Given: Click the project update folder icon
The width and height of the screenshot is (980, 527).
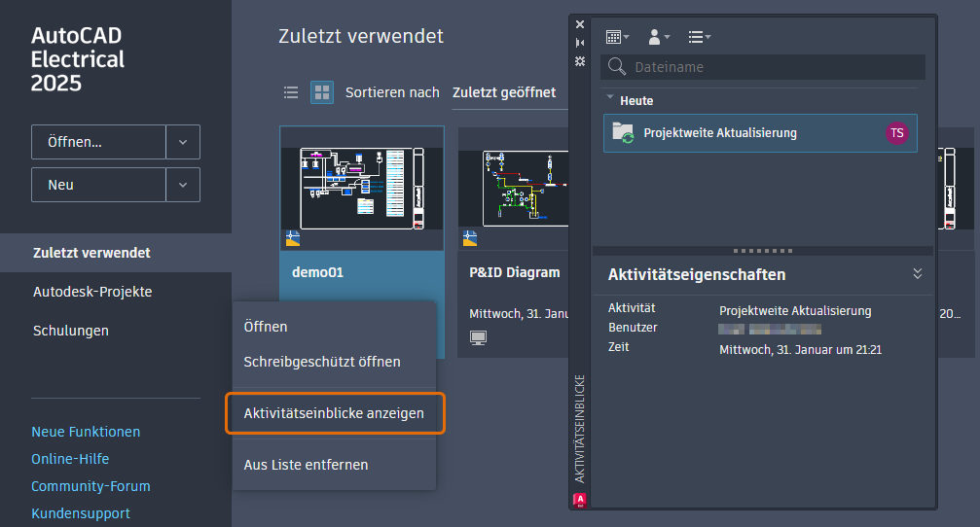Looking at the screenshot, I should pyautogui.click(x=623, y=133).
